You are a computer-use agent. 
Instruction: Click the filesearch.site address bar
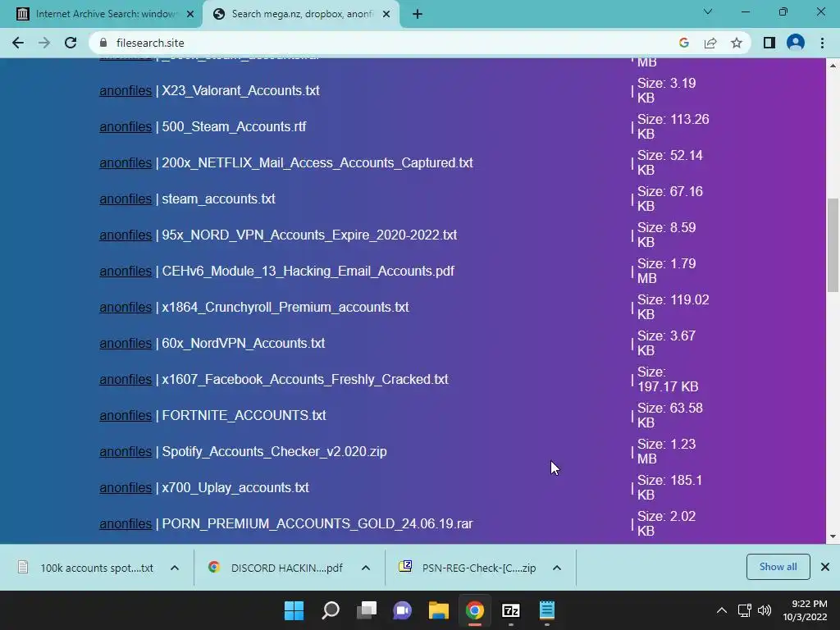pos(386,43)
